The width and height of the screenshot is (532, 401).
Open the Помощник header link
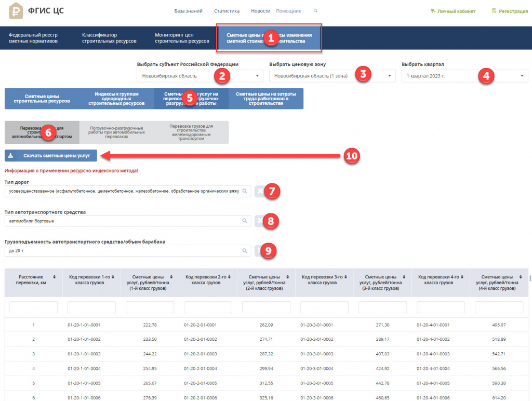[288, 11]
